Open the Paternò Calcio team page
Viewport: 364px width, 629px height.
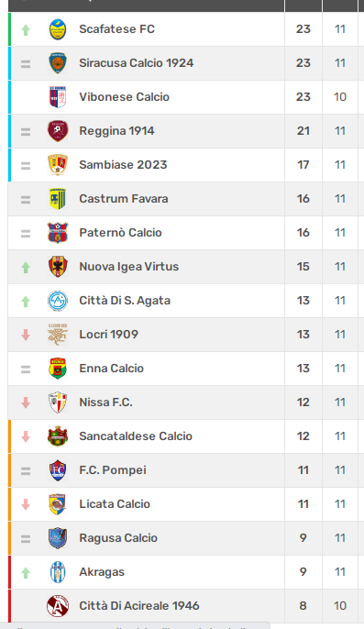coord(120,233)
